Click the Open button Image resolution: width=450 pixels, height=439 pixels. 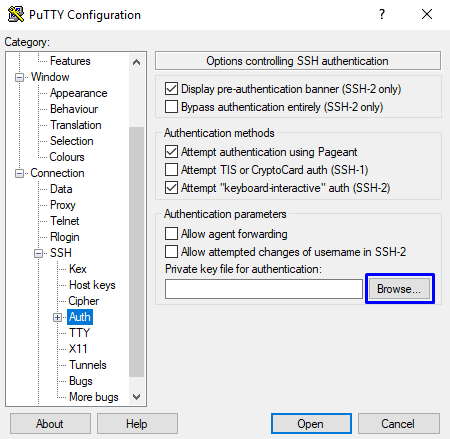(311, 424)
